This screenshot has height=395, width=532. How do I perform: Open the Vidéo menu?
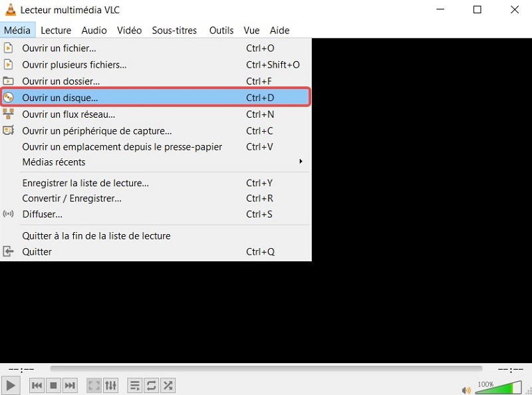129,30
